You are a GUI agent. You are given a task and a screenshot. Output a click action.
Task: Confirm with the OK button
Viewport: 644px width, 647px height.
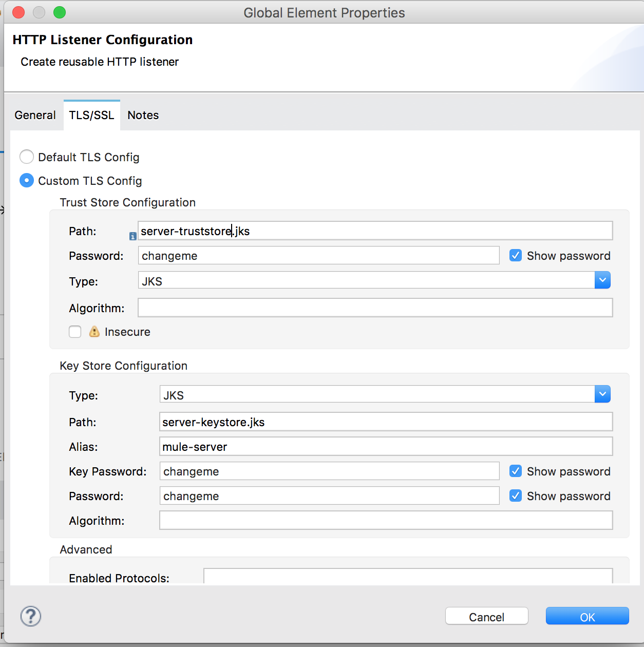[x=587, y=616]
